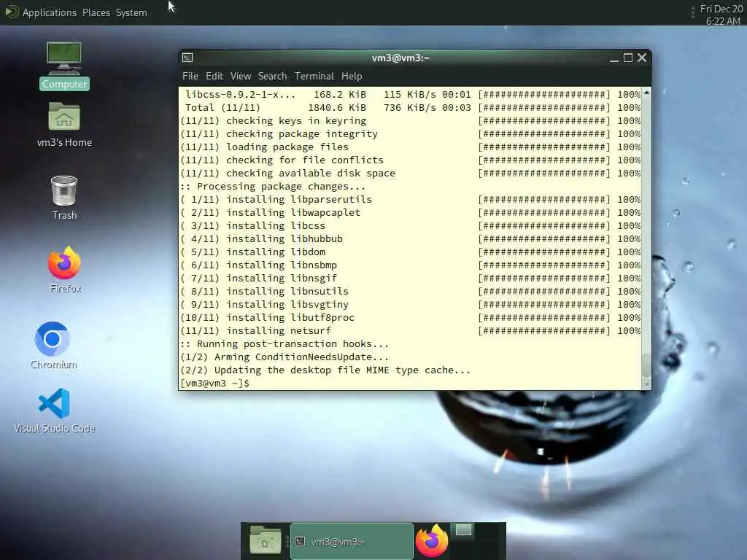Open the terminal Help menu
Screen dimensions: 747x560
point(352,76)
